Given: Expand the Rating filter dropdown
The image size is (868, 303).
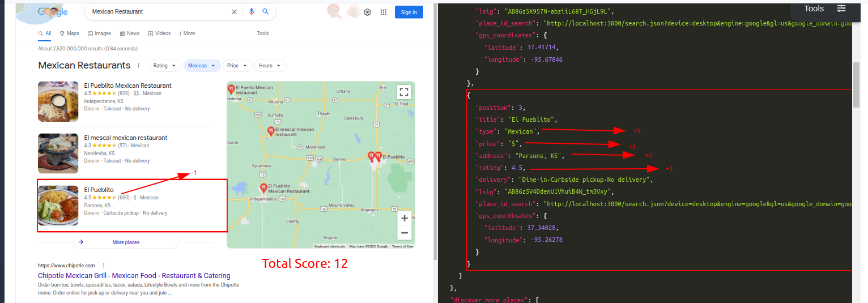Looking at the screenshot, I should click(x=165, y=66).
